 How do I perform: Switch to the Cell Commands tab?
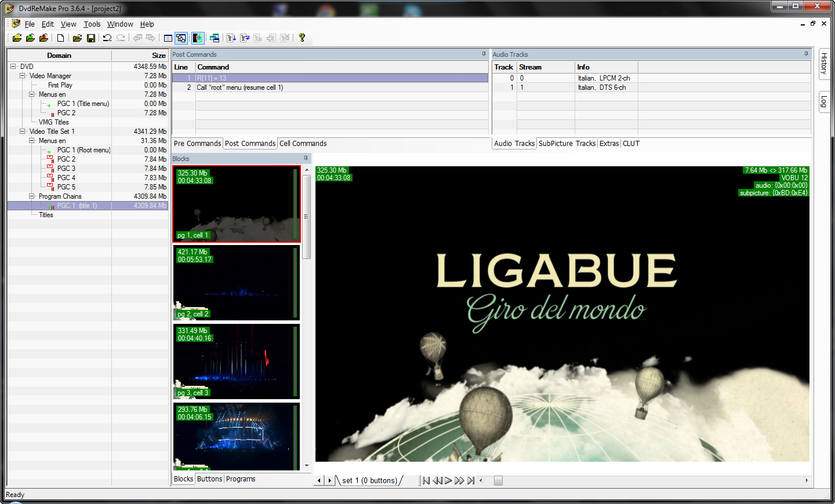[303, 144]
